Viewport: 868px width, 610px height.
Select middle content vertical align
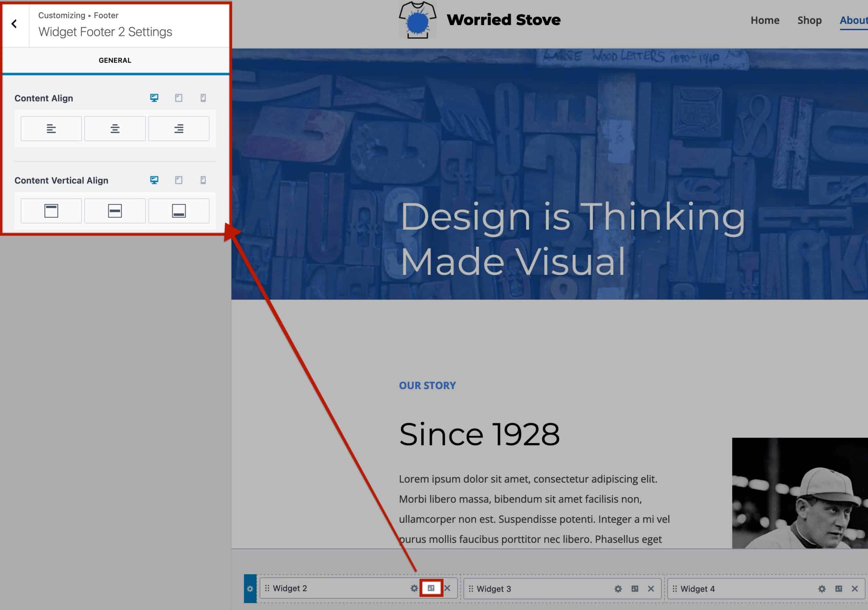coord(114,210)
